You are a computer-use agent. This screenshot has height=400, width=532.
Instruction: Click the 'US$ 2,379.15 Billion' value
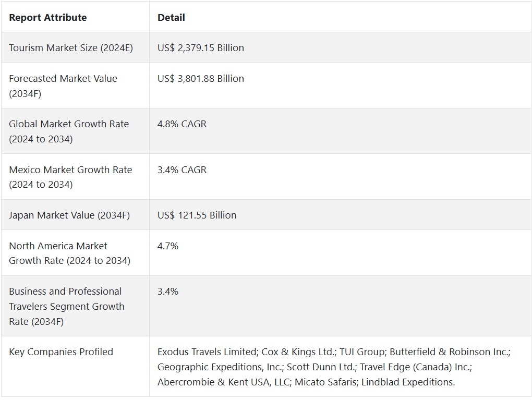tap(201, 48)
